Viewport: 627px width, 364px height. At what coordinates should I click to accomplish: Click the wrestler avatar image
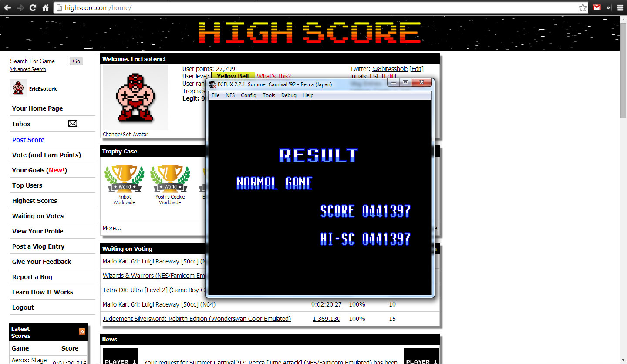click(135, 98)
